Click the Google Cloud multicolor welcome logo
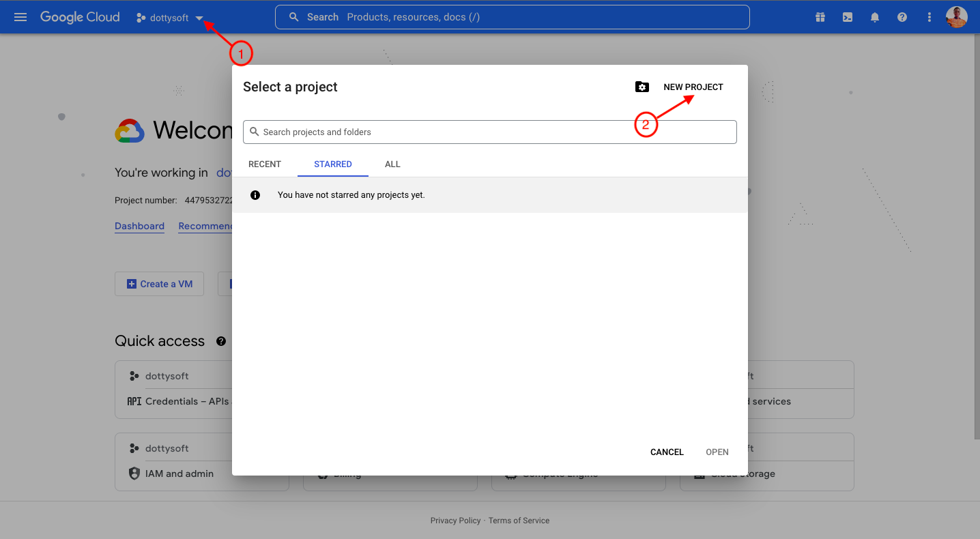Image resolution: width=980 pixels, height=539 pixels. pos(130,130)
